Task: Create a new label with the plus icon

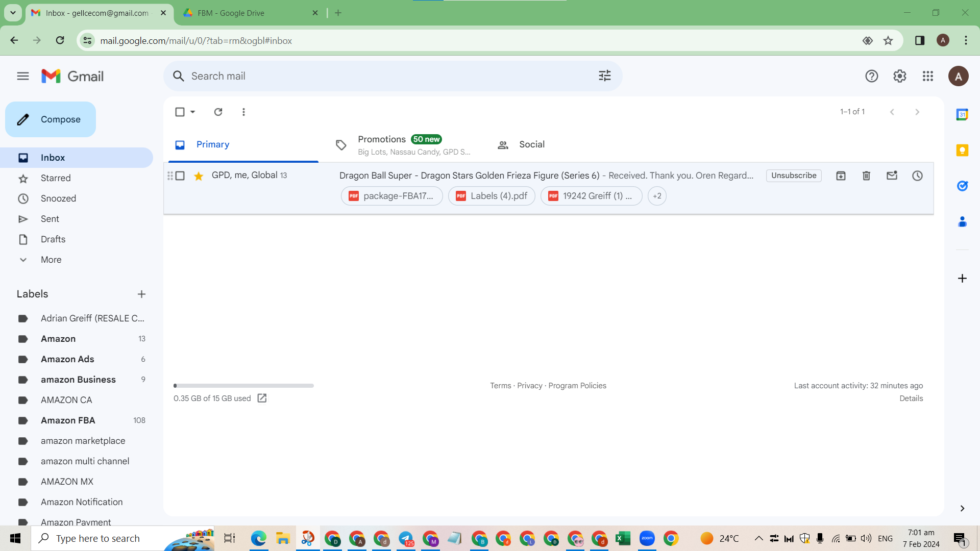Action: [141, 294]
